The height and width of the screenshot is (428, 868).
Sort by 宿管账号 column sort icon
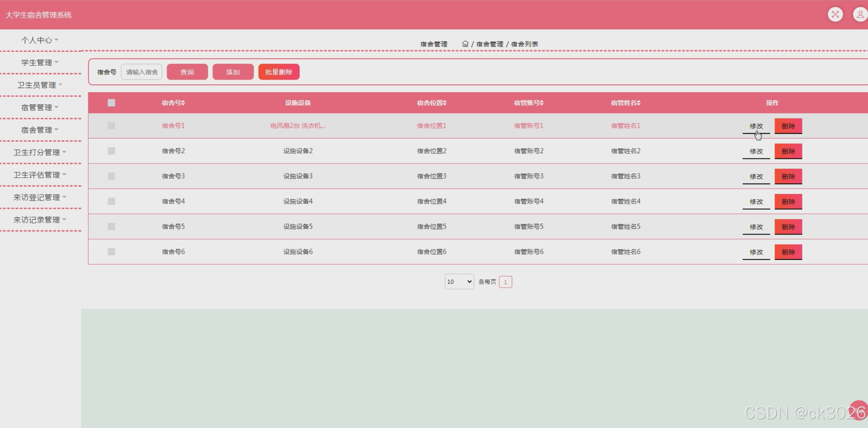541,103
